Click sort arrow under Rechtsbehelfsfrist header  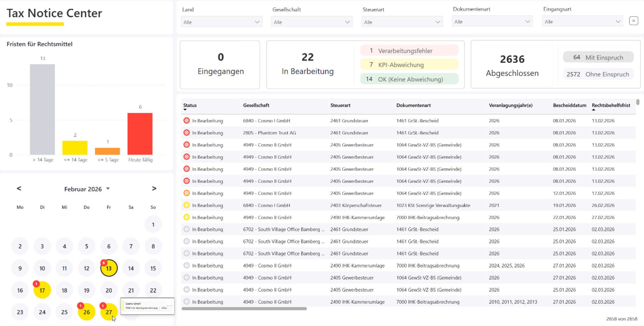click(x=593, y=110)
